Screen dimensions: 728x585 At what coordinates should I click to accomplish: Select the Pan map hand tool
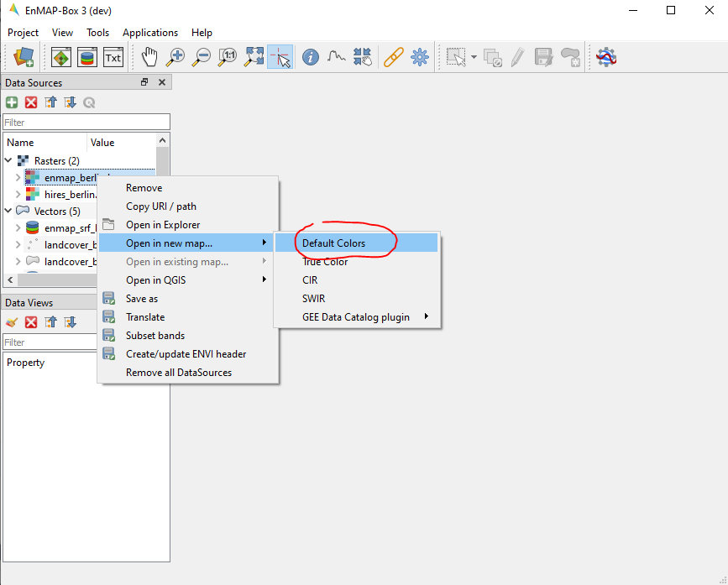(149, 57)
